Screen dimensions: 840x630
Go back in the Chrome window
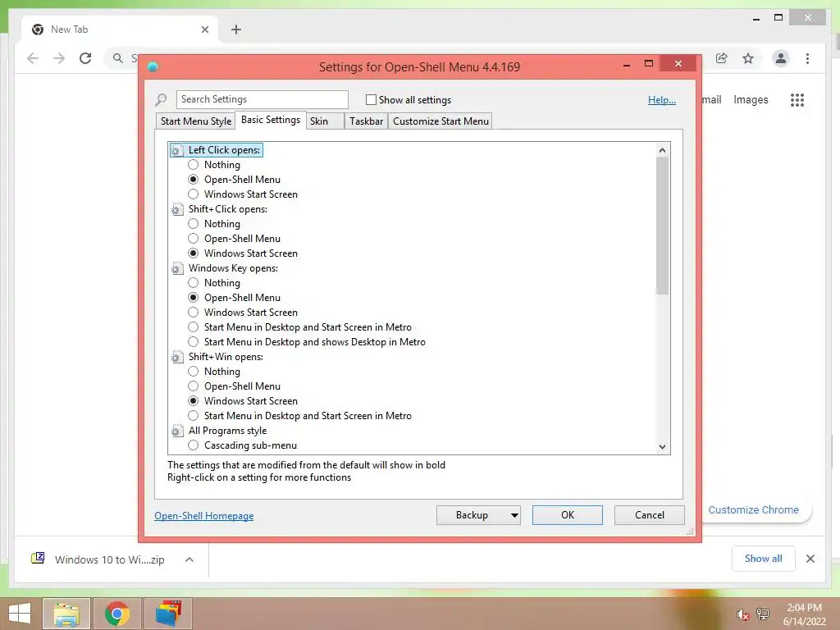tap(33, 58)
